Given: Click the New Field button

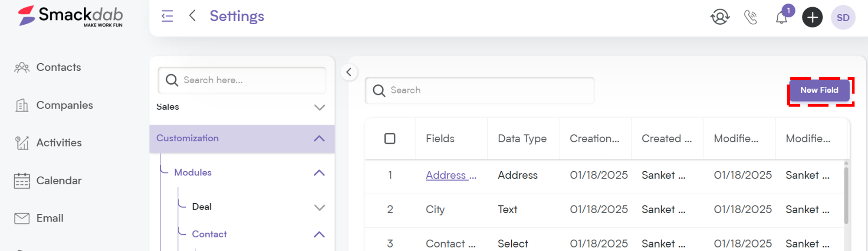Looking at the screenshot, I should (x=819, y=91).
